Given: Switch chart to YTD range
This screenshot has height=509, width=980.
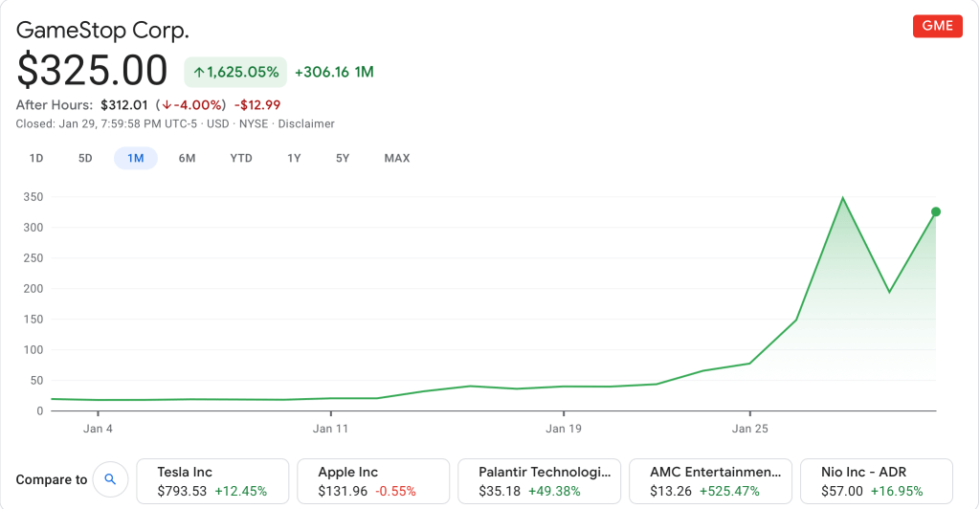Looking at the screenshot, I should coord(241,158).
